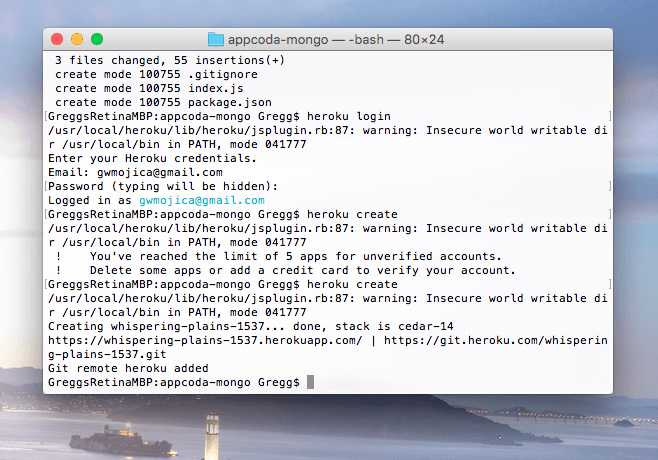The width and height of the screenshot is (658, 460).
Task: Click the 'heroku login' command text
Action: [349, 116]
